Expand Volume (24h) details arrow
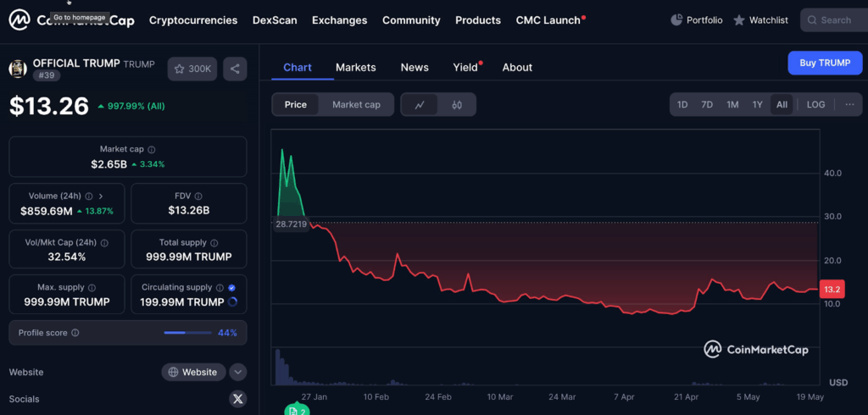 pos(102,196)
